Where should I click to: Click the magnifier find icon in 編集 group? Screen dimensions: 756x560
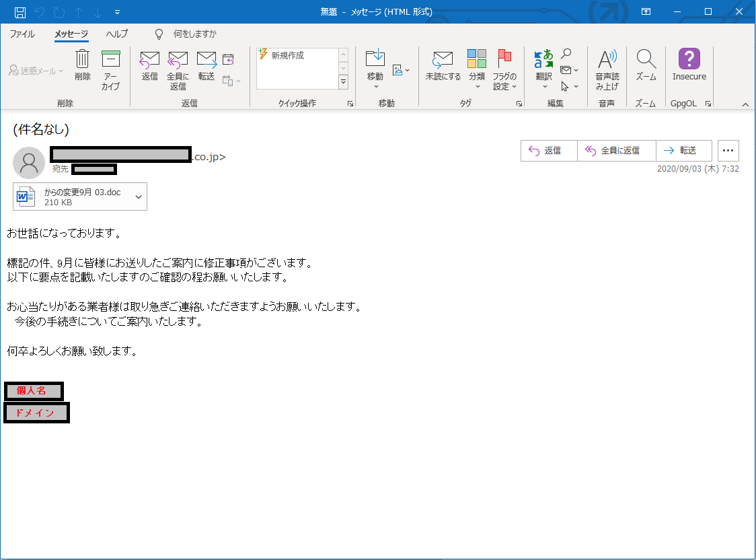(x=566, y=54)
